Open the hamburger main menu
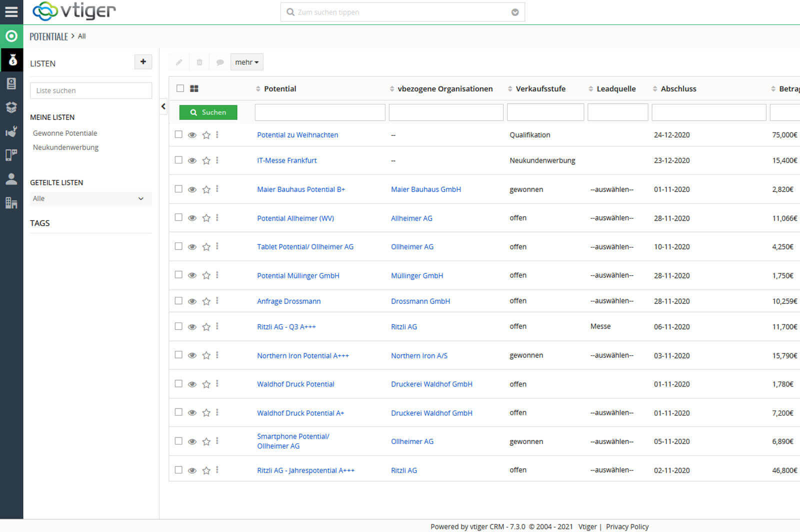This screenshot has height=532, width=800. (11, 11)
